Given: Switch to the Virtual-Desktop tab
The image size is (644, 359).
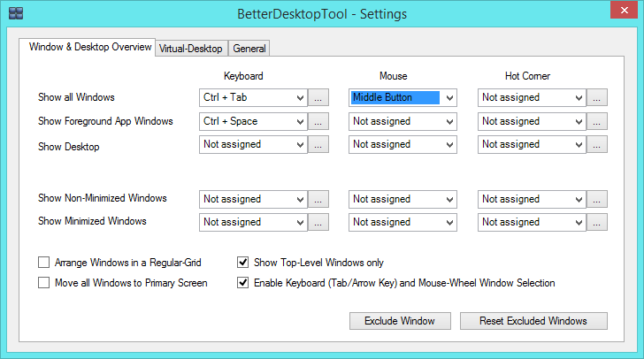Looking at the screenshot, I should point(191,49).
